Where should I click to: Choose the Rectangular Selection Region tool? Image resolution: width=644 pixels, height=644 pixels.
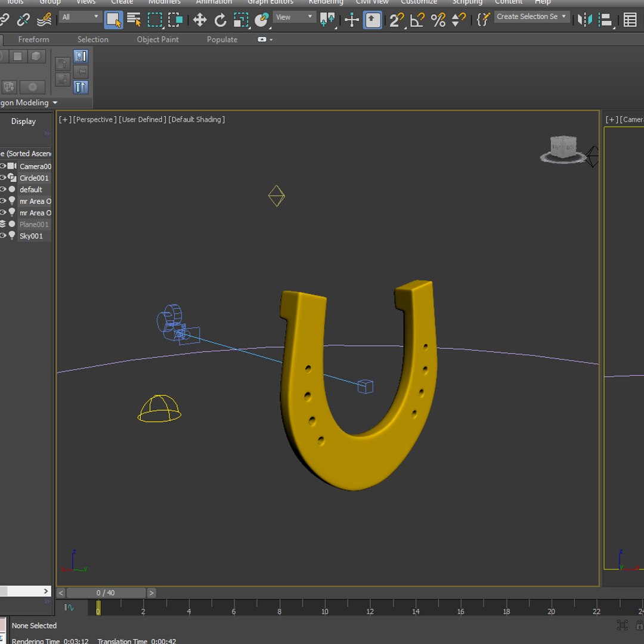(155, 20)
